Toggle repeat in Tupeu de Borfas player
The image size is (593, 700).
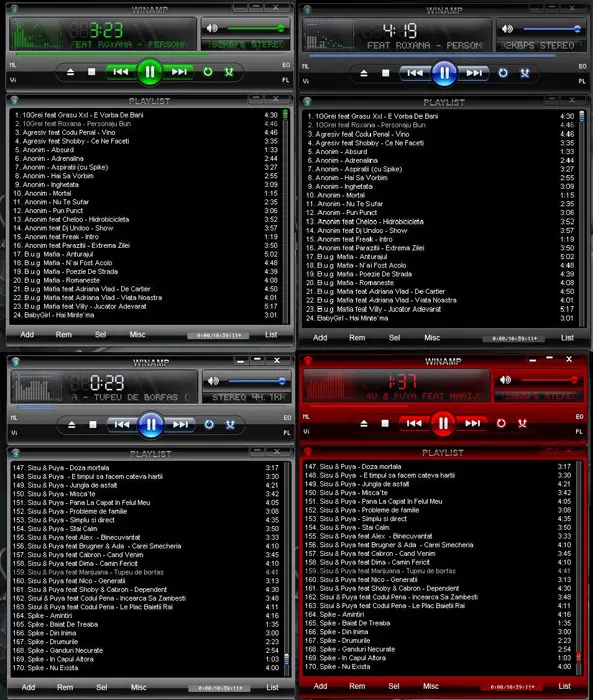[x=209, y=425]
